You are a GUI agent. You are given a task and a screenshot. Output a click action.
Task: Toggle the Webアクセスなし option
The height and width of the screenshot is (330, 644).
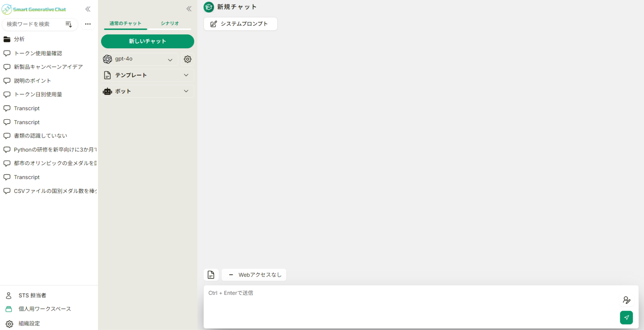(254, 275)
